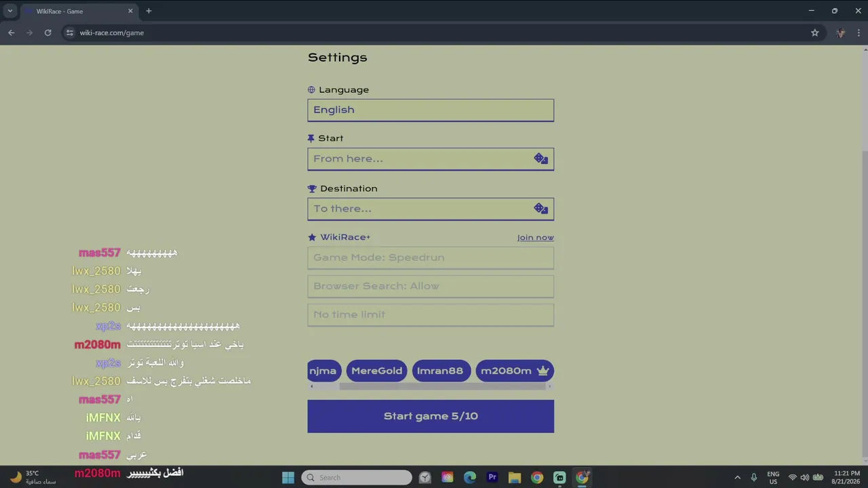
Task: Switch ENG US input language
Action: click(773, 477)
